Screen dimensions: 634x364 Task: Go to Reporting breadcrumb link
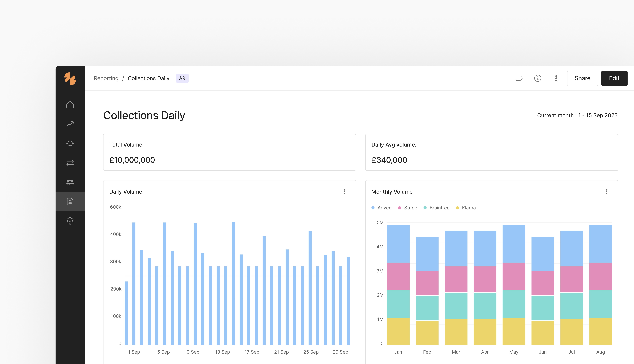(106, 78)
